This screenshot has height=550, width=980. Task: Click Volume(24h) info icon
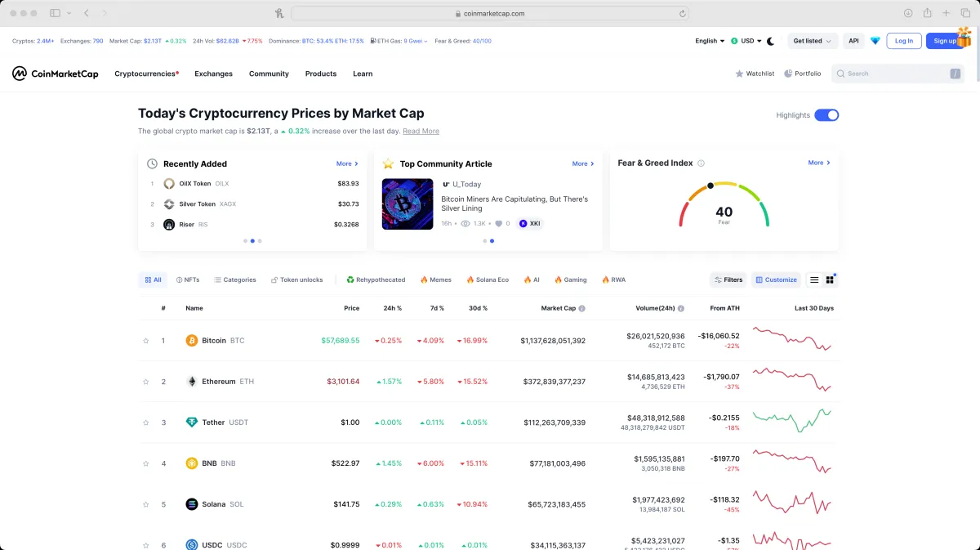[x=681, y=308]
